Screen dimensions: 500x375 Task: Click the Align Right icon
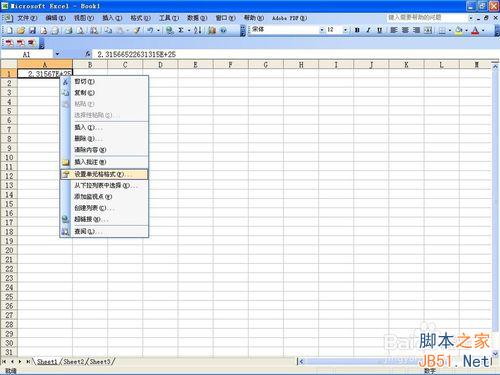tap(417, 30)
